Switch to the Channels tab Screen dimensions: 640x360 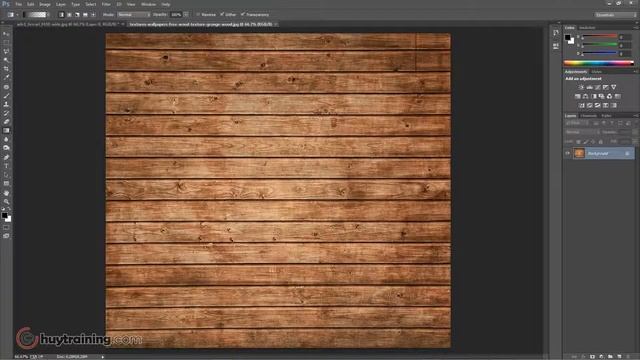pyautogui.click(x=589, y=116)
